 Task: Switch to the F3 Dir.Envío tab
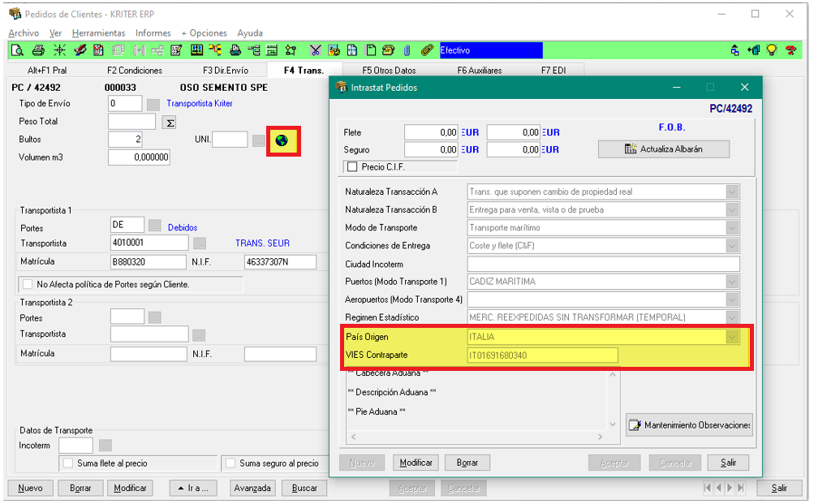pyautogui.click(x=226, y=70)
